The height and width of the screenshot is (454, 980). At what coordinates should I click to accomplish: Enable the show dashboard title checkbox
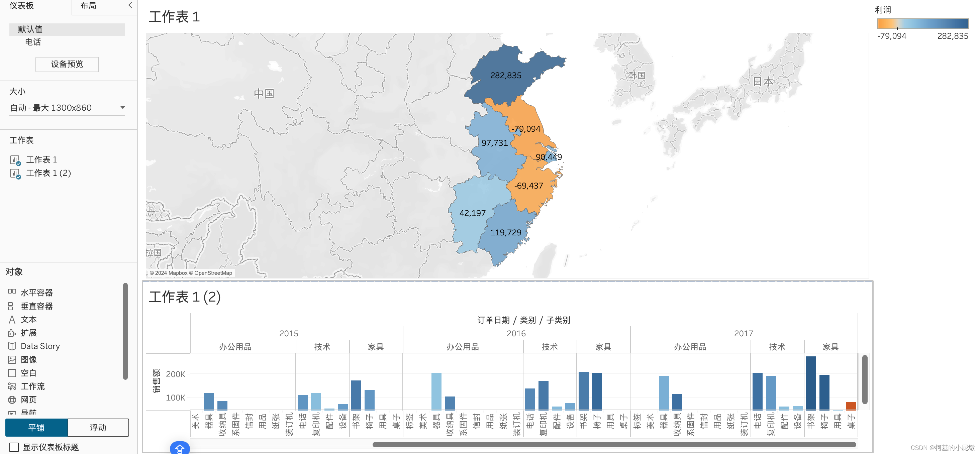pos(14,447)
